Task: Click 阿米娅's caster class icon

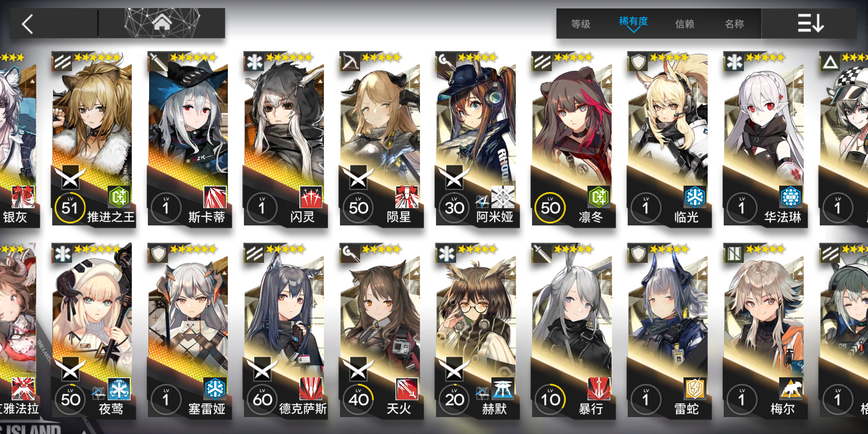Action: coord(446,61)
